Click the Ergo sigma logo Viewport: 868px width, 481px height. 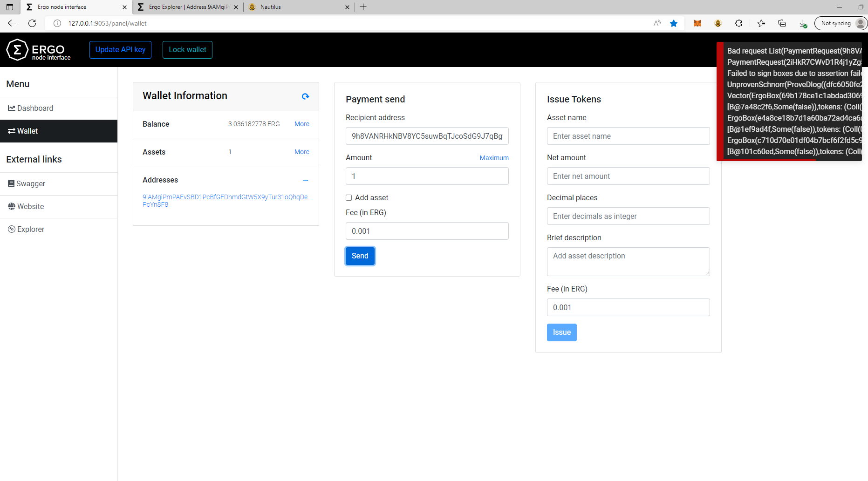[x=17, y=50]
